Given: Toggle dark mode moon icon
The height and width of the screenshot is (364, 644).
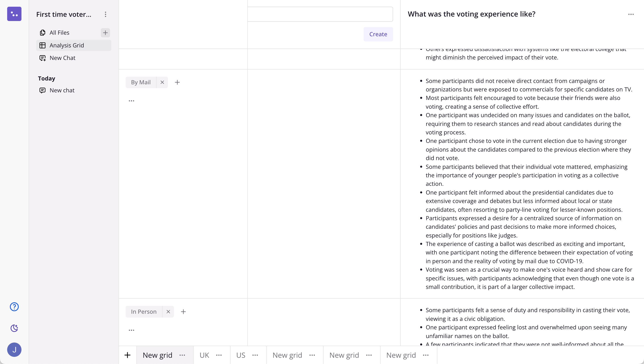Looking at the screenshot, I should pyautogui.click(x=14, y=328).
